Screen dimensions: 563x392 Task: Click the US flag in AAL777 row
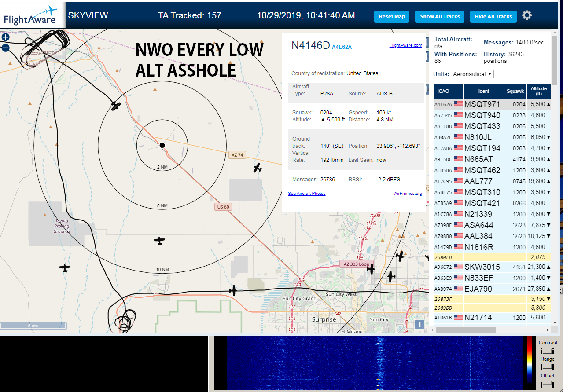click(x=458, y=181)
